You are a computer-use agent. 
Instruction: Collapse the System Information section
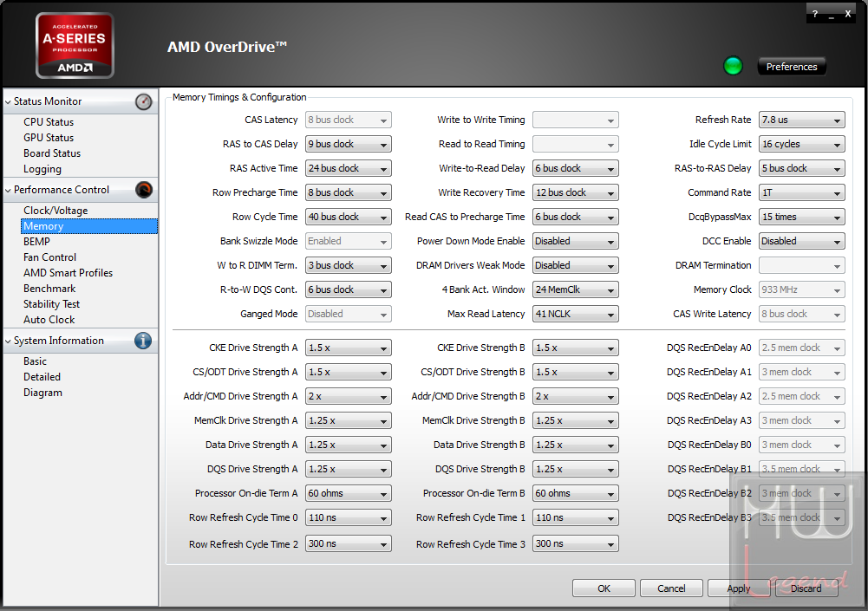8,341
